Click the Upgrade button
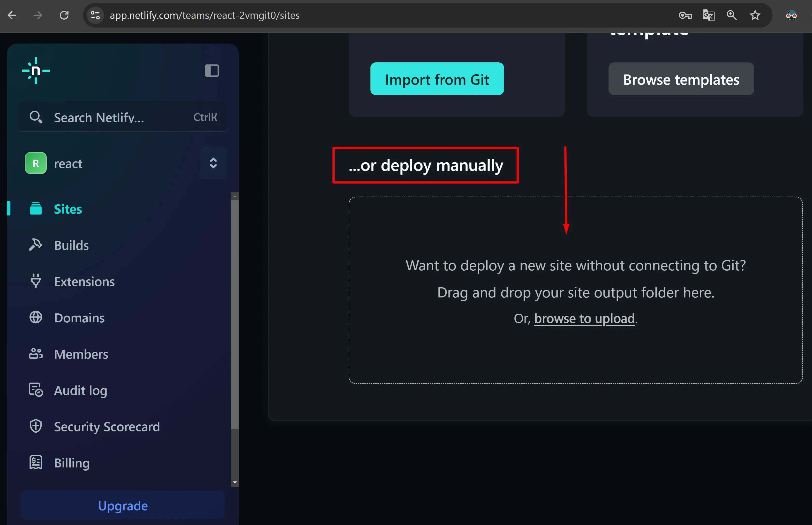Viewport: 812px width, 525px height. [x=123, y=506]
